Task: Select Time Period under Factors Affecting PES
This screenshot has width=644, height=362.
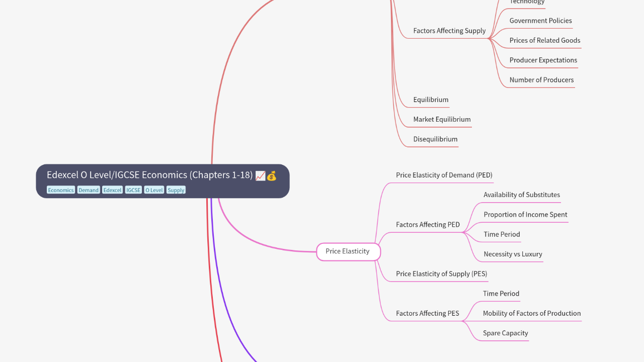Action: pyautogui.click(x=501, y=294)
